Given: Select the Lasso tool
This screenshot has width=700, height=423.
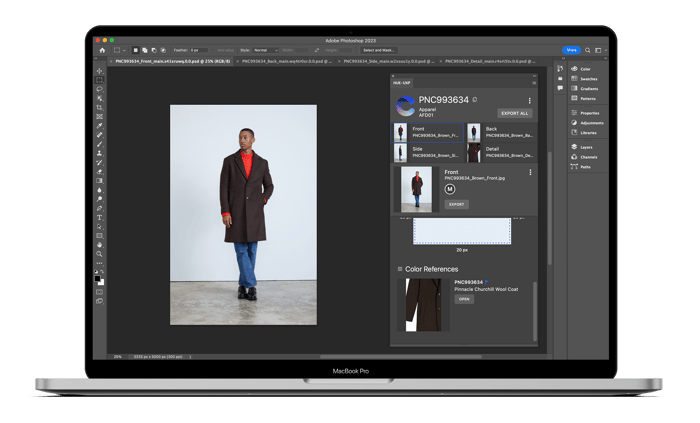Looking at the screenshot, I should 100,89.
